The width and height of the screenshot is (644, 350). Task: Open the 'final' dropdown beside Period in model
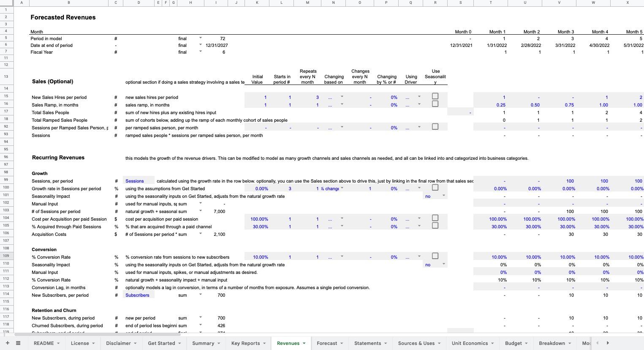coord(200,38)
